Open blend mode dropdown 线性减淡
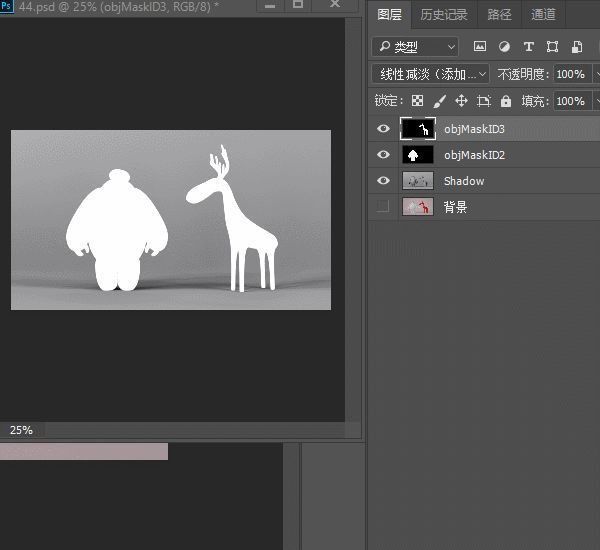600x550 pixels. point(430,74)
